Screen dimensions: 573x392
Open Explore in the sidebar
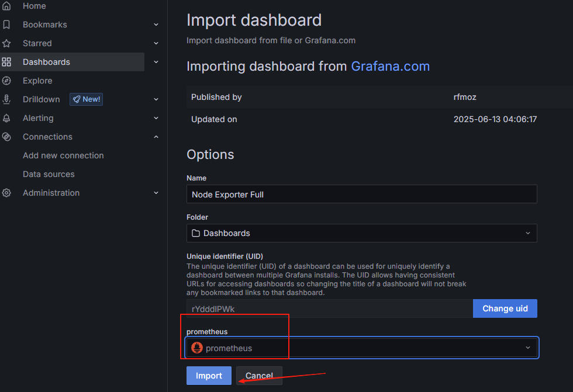pyautogui.click(x=37, y=81)
